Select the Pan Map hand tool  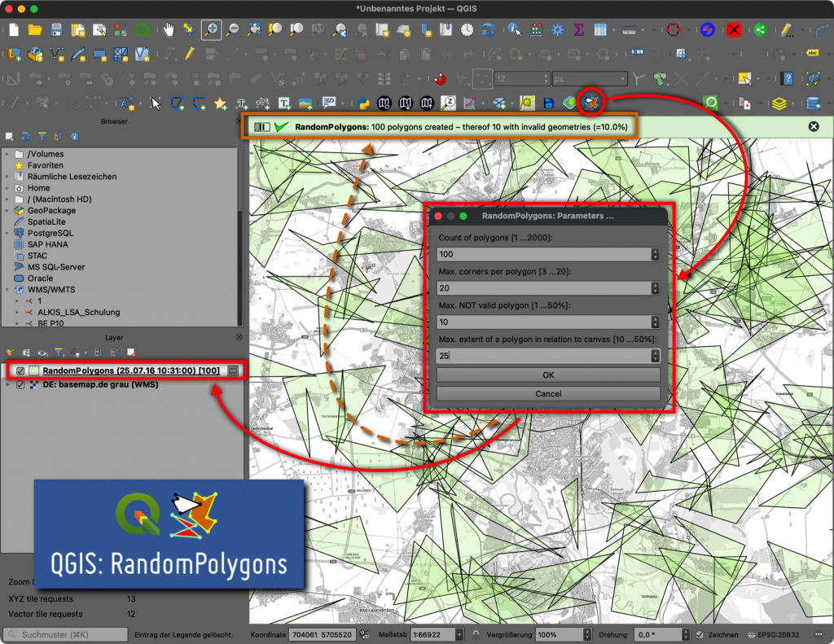[169, 30]
